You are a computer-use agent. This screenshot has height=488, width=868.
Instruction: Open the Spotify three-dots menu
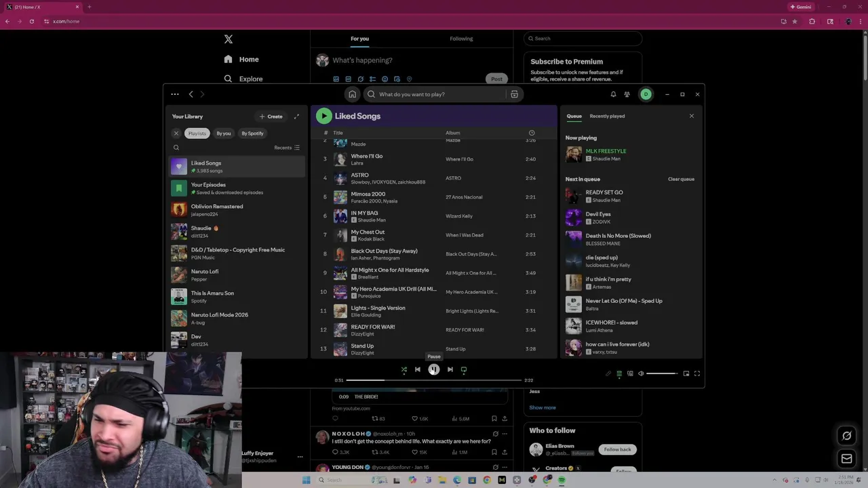(175, 94)
